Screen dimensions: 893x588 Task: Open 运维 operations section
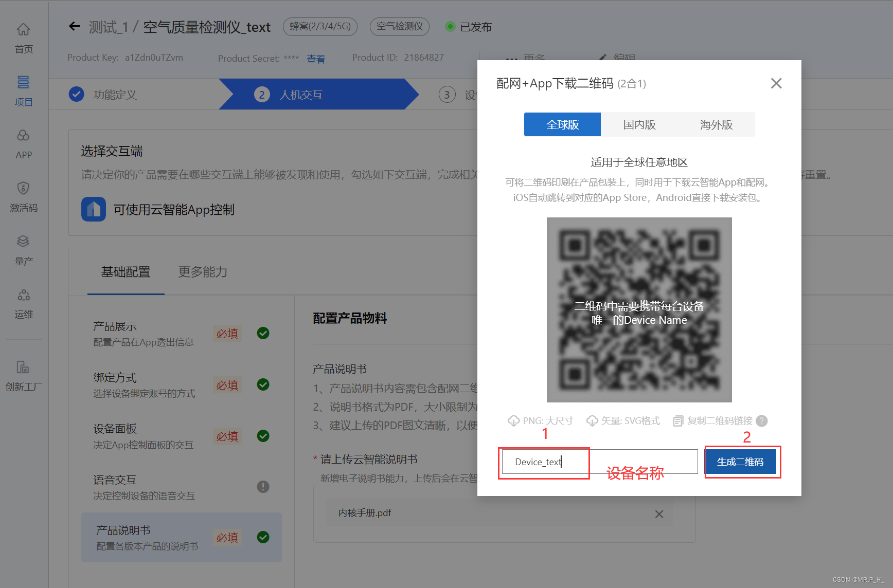(24, 303)
